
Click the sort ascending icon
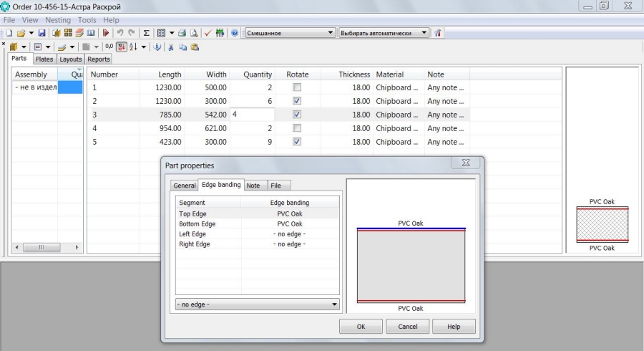coord(133,47)
